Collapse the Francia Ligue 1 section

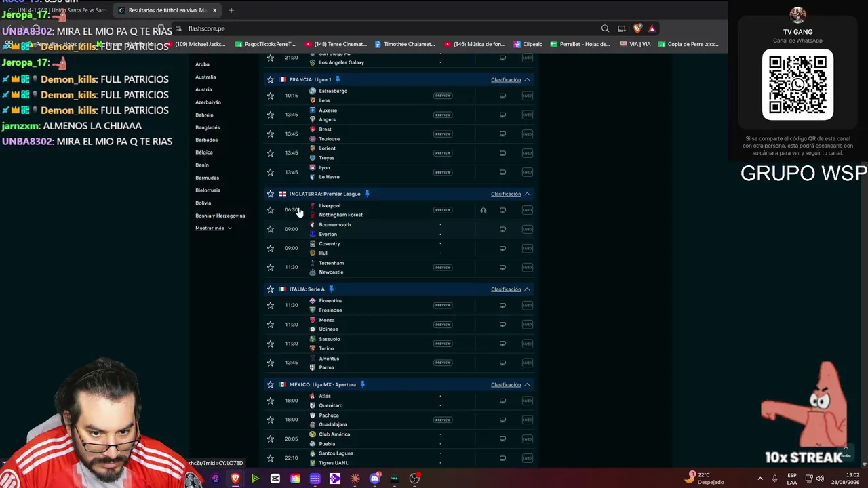point(527,79)
